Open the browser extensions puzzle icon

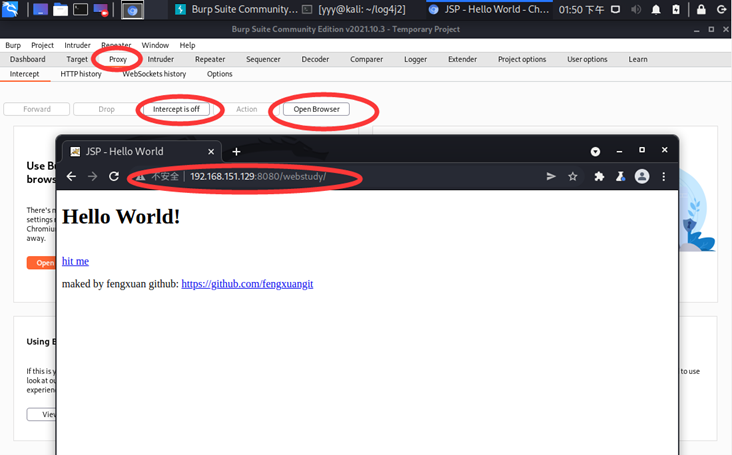599,176
